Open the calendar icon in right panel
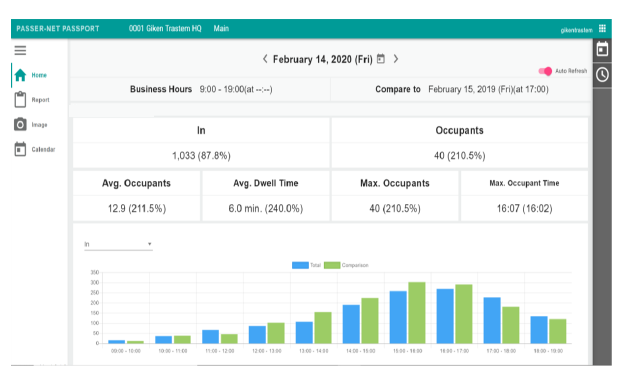The image size is (626, 379). point(602,50)
